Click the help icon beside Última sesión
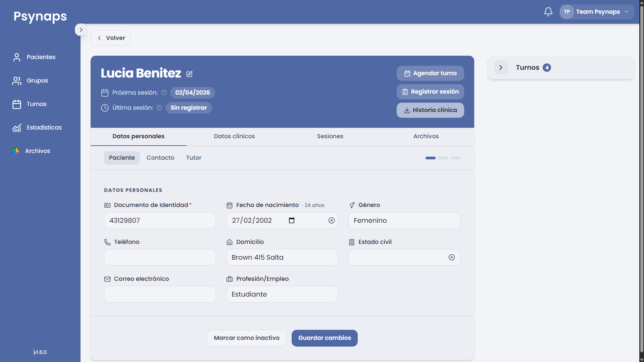The height and width of the screenshot is (362, 644). 159,108
